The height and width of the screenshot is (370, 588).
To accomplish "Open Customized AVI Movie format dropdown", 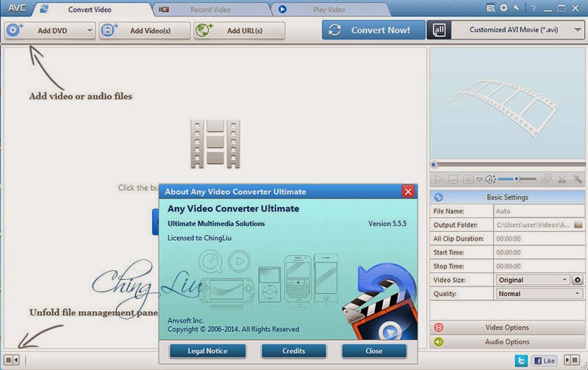I will pos(518,30).
